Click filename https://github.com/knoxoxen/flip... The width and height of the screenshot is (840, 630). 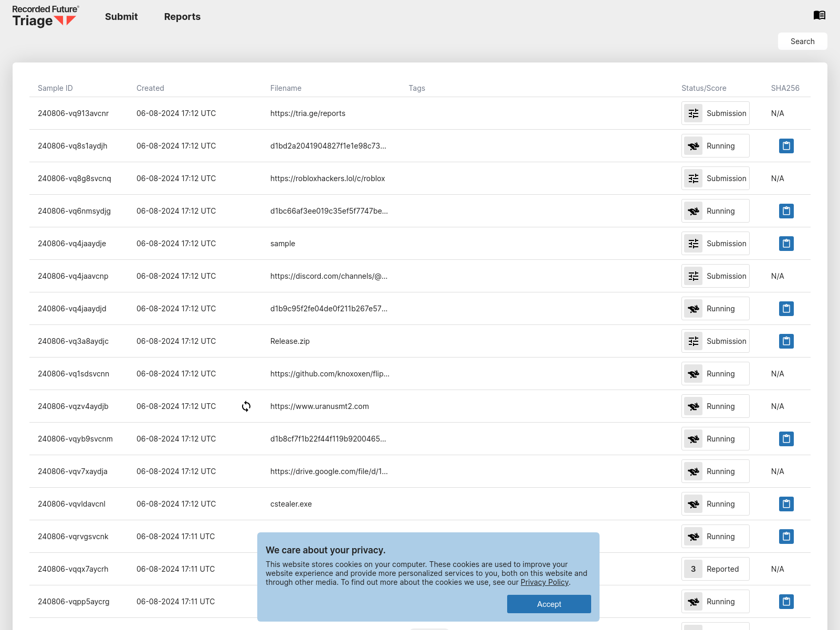pos(330,374)
